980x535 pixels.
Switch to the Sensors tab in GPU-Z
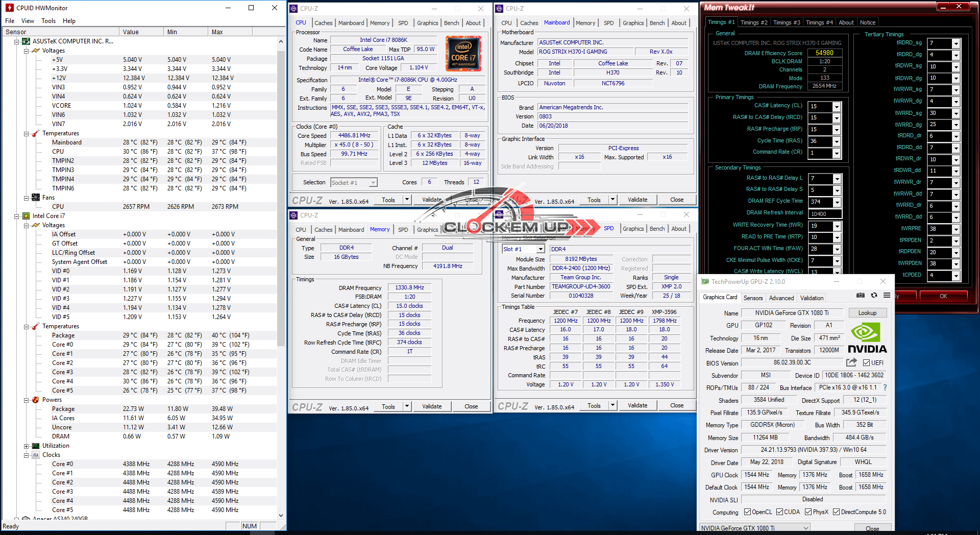pos(753,298)
